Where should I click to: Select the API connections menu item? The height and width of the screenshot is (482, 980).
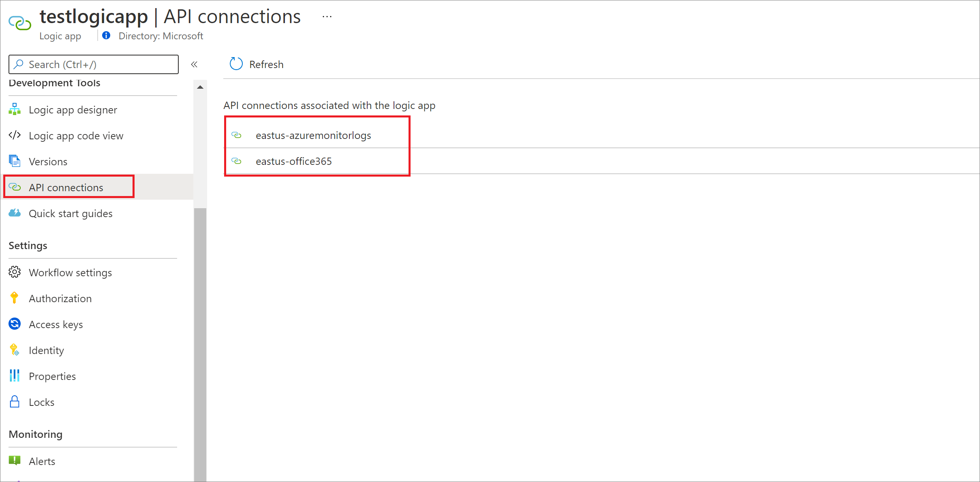click(x=66, y=187)
